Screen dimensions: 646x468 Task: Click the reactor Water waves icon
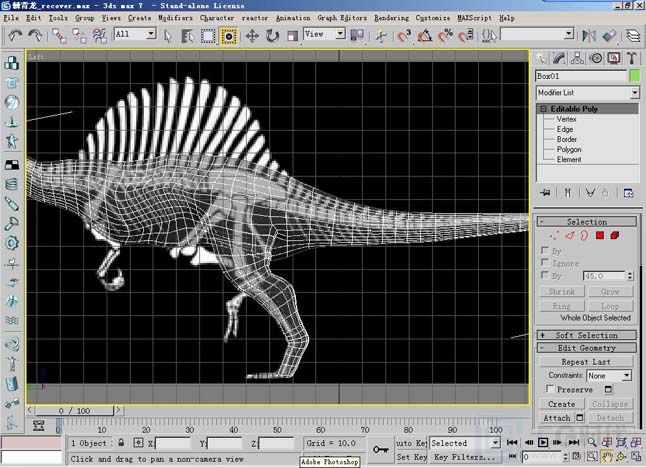point(12,320)
